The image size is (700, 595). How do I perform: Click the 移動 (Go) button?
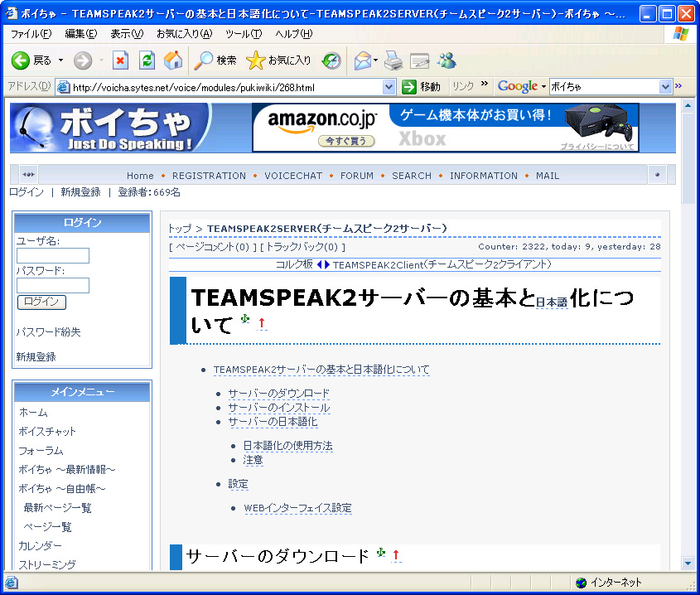pyautogui.click(x=421, y=87)
